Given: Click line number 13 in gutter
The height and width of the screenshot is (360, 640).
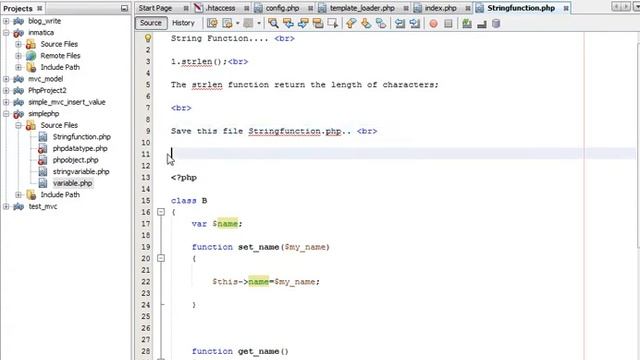Looking at the screenshot, I should [146, 178].
